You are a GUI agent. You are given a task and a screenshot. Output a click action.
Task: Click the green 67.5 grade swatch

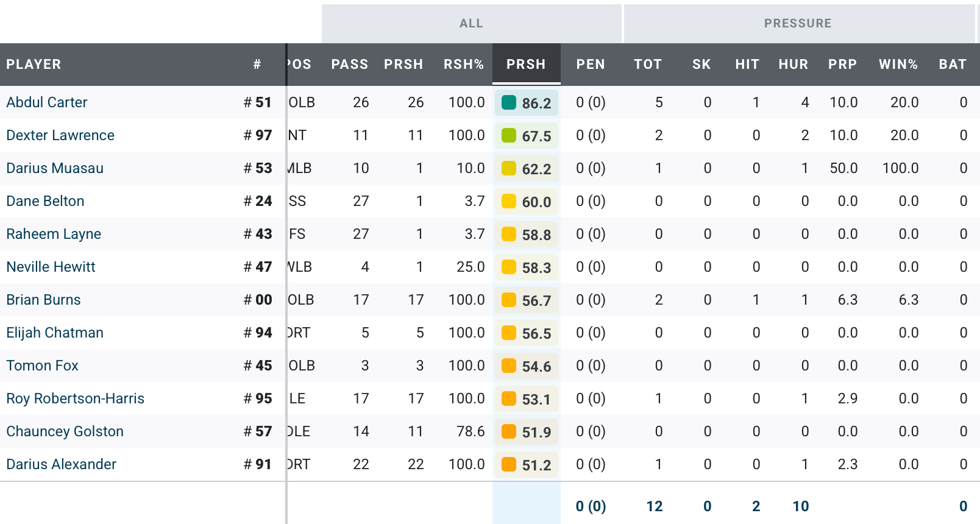(x=509, y=135)
